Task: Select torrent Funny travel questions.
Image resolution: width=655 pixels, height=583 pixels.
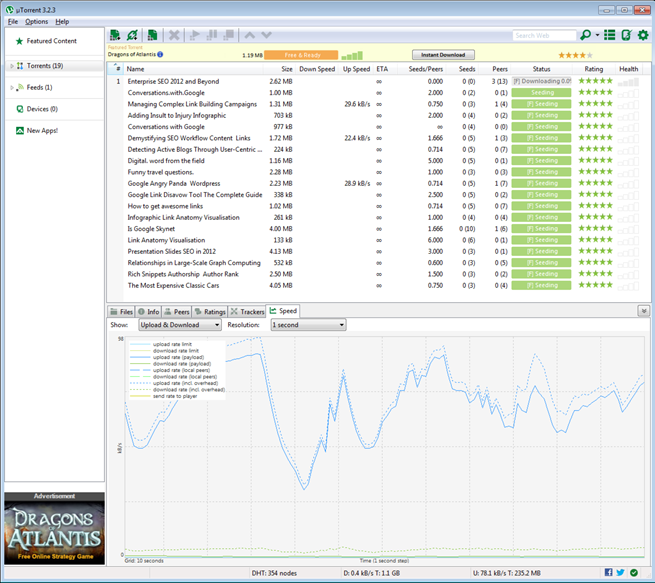Action: click(161, 172)
